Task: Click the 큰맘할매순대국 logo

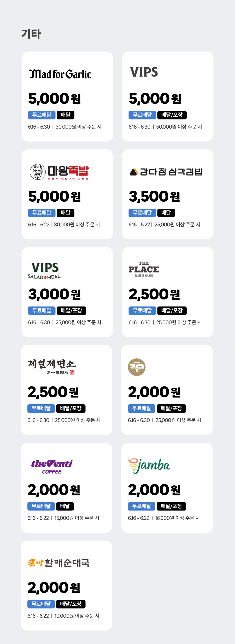Action: pos(58,563)
